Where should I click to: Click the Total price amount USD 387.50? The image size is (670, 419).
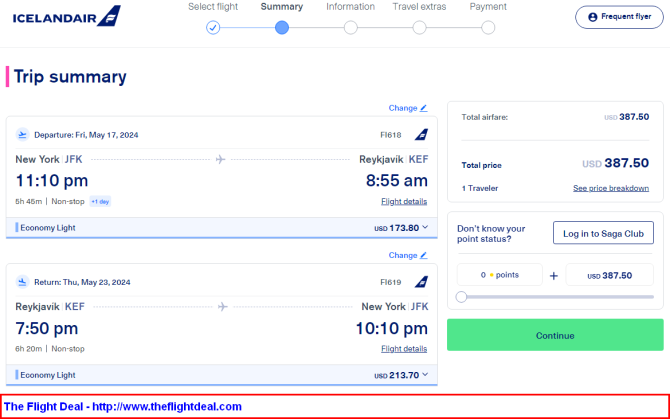click(x=615, y=163)
